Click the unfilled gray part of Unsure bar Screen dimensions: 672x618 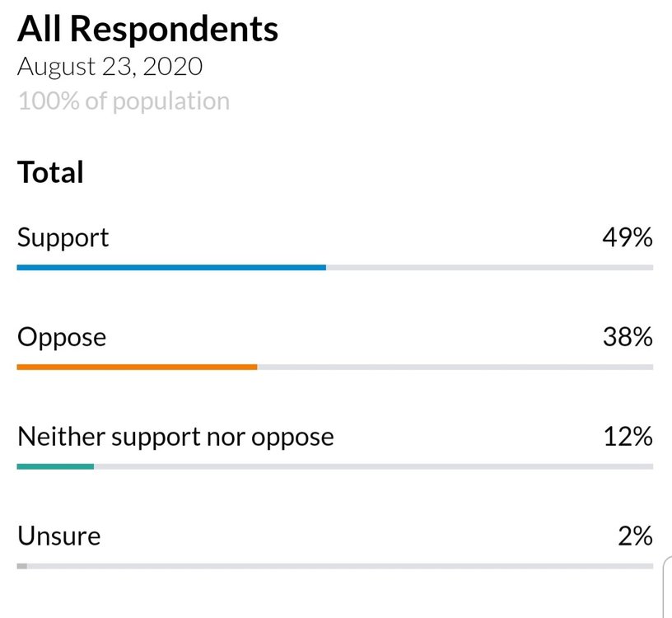click(x=339, y=566)
